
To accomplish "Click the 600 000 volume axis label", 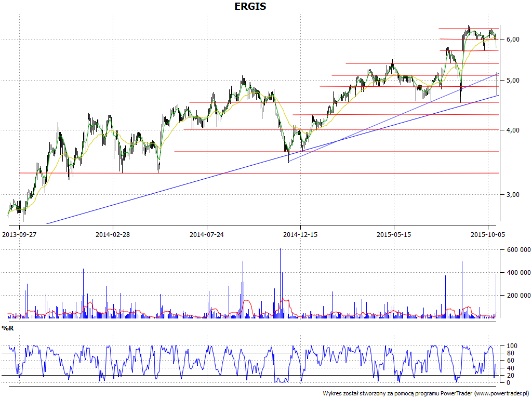I will 518,250.
